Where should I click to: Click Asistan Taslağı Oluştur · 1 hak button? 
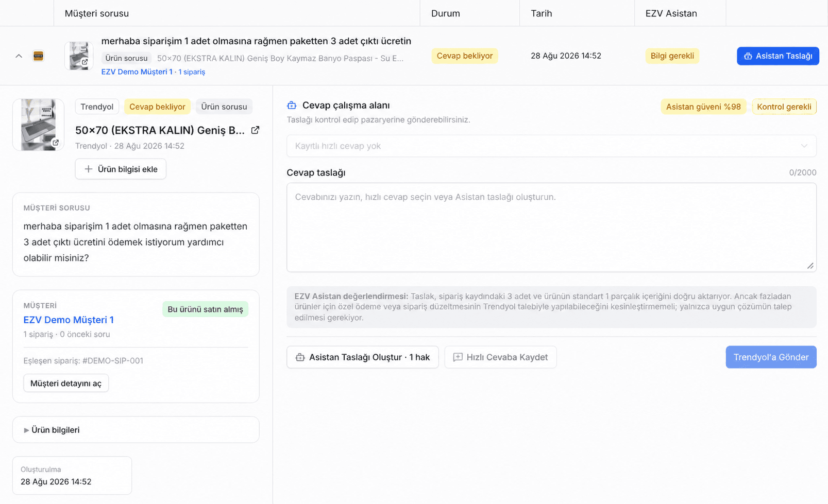[363, 357]
